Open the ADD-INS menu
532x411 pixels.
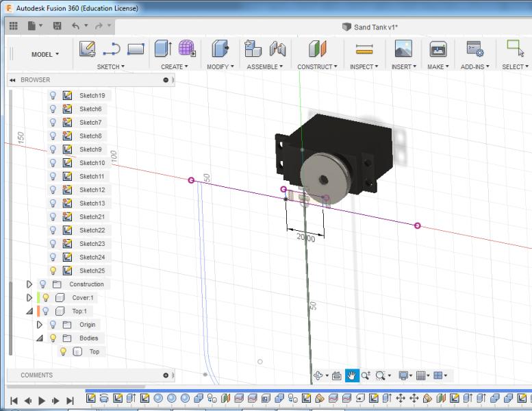(475, 67)
